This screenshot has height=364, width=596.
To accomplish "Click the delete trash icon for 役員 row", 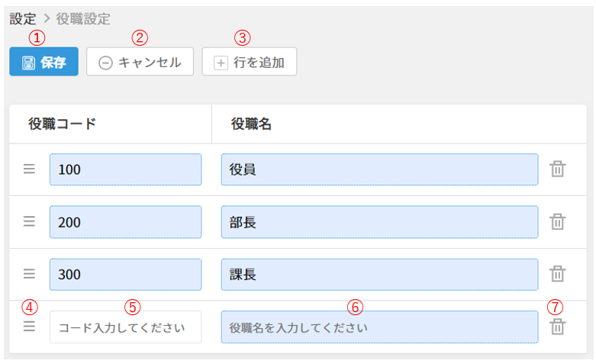I will tap(558, 169).
